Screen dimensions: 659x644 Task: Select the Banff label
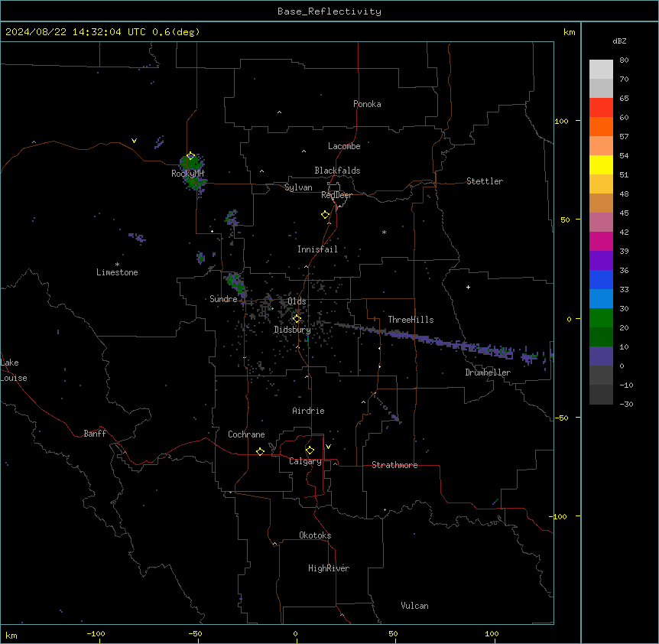pyautogui.click(x=95, y=434)
